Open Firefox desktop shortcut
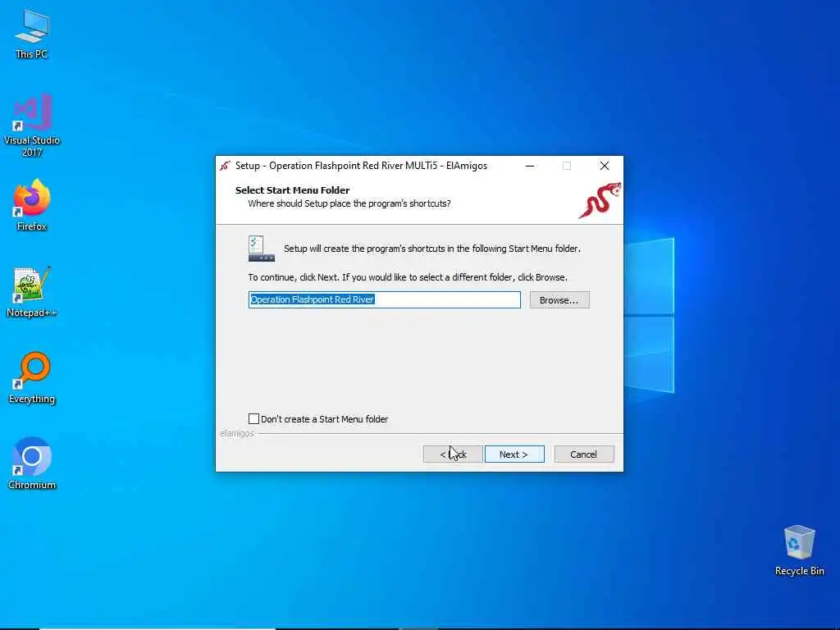Image resolution: width=840 pixels, height=630 pixels. [32, 204]
